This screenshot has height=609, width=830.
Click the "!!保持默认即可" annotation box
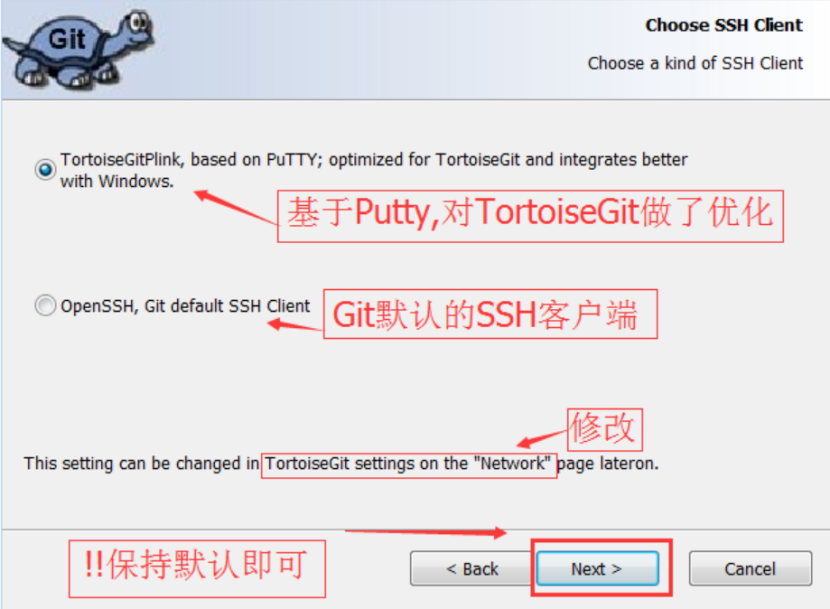click(197, 568)
